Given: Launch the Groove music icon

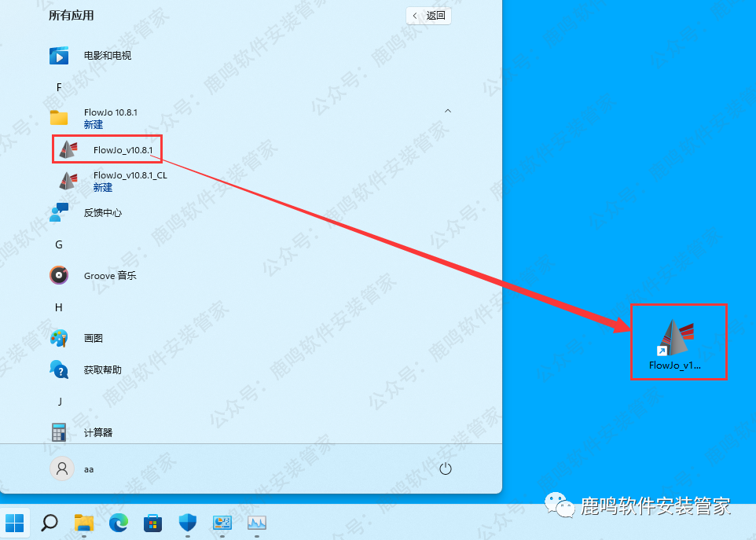Looking at the screenshot, I should click(x=59, y=275).
